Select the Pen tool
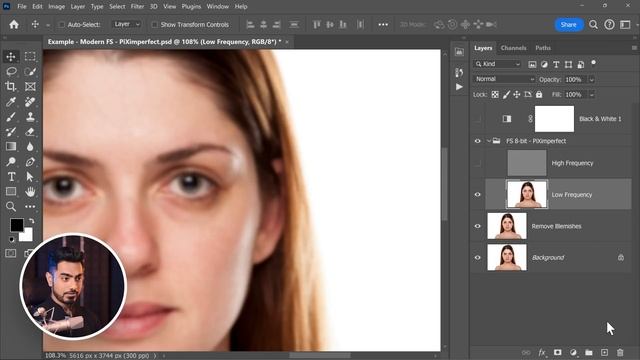Screen dimensions: 640x360 pos(30,162)
